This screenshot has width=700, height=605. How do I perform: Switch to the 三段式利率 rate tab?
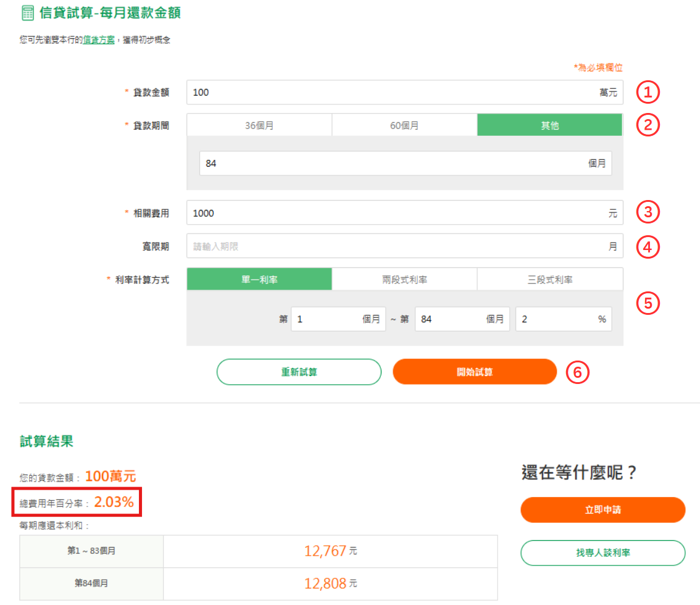coord(549,278)
